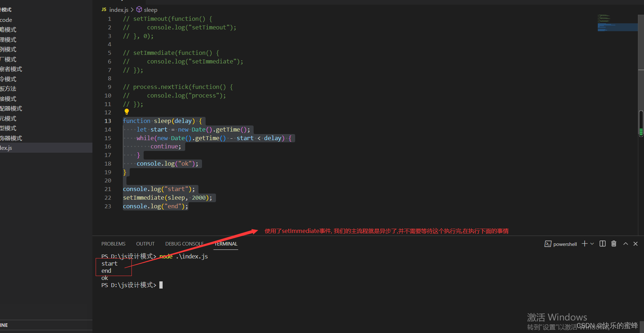This screenshot has height=333, width=644.
Task: Click the sleep symbol icon in breadcrumb
Action: click(139, 10)
